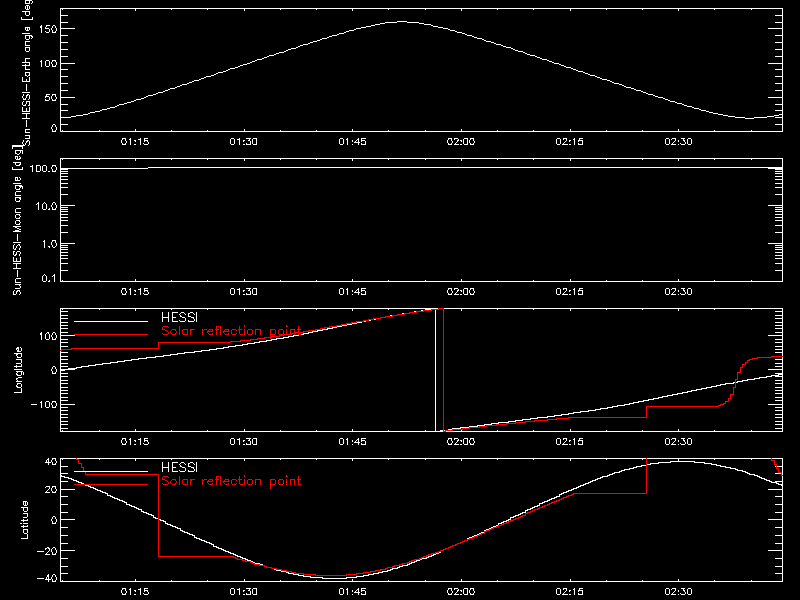Click the 20 tick on Latitude axis
Screen dimensions: 800x600
tap(51, 489)
